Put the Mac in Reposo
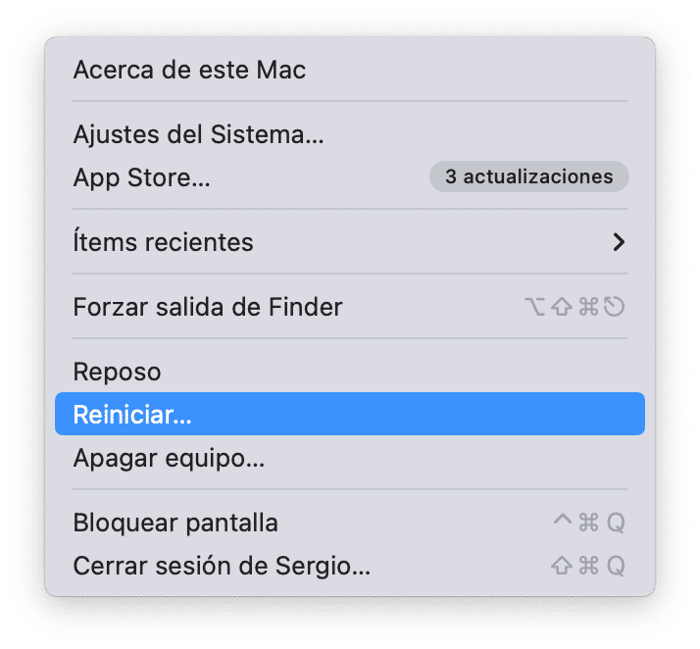 117,371
